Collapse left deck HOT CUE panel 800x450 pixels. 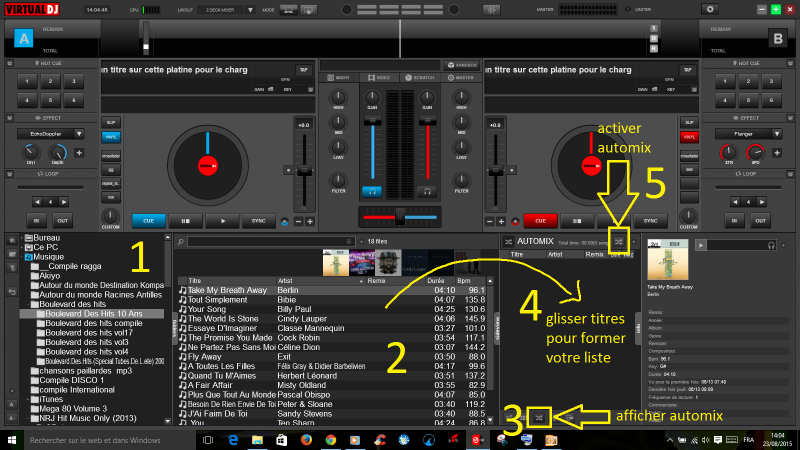tap(10, 63)
